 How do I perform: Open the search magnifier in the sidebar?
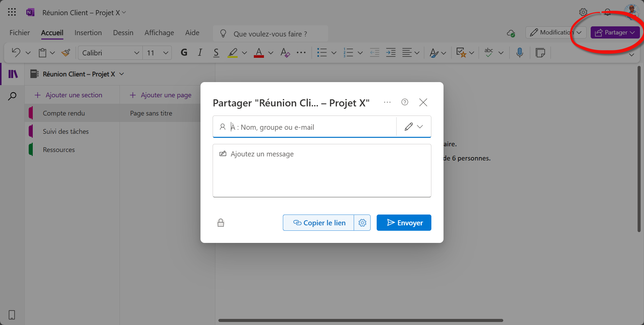click(x=12, y=96)
